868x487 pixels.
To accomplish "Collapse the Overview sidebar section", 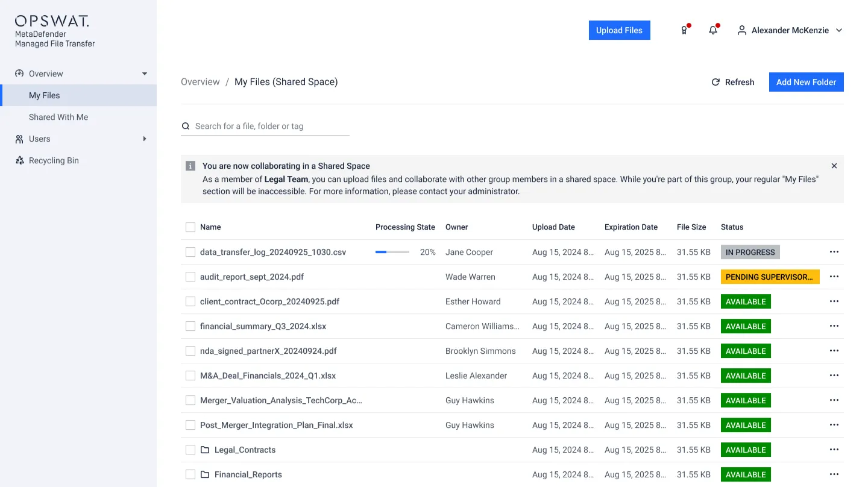I will pyautogui.click(x=144, y=74).
